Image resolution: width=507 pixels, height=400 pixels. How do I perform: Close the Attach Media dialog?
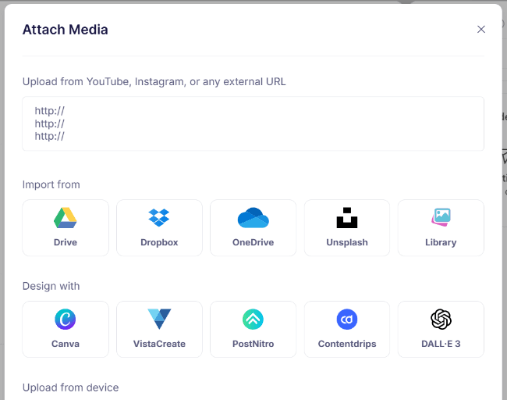481,29
